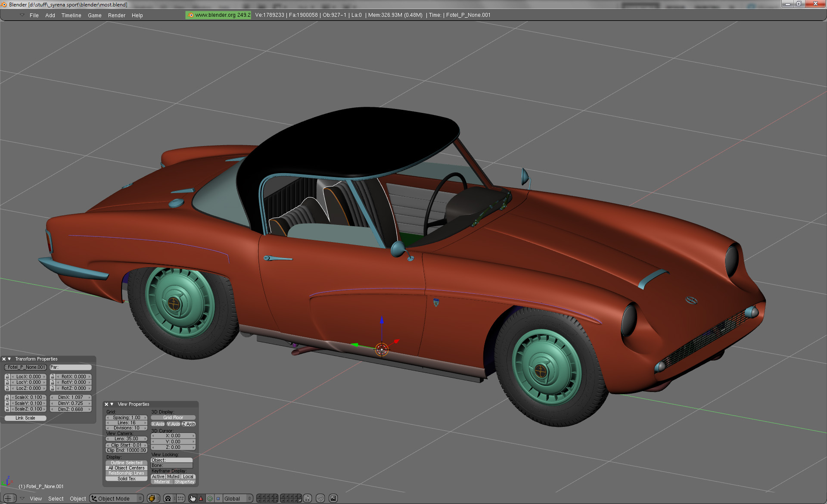Click the rotation/scaling pivot icon
This screenshot has width=827, height=504.
click(x=168, y=498)
